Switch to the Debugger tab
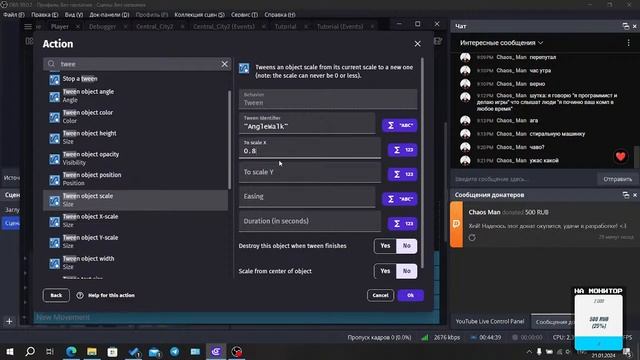The image size is (640, 360). click(x=102, y=27)
